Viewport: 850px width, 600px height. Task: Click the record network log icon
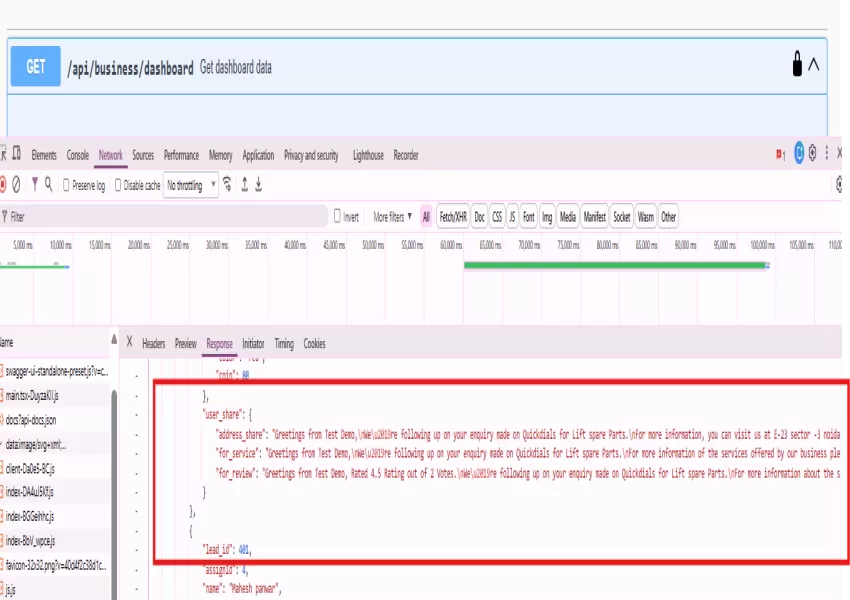(x=2, y=185)
